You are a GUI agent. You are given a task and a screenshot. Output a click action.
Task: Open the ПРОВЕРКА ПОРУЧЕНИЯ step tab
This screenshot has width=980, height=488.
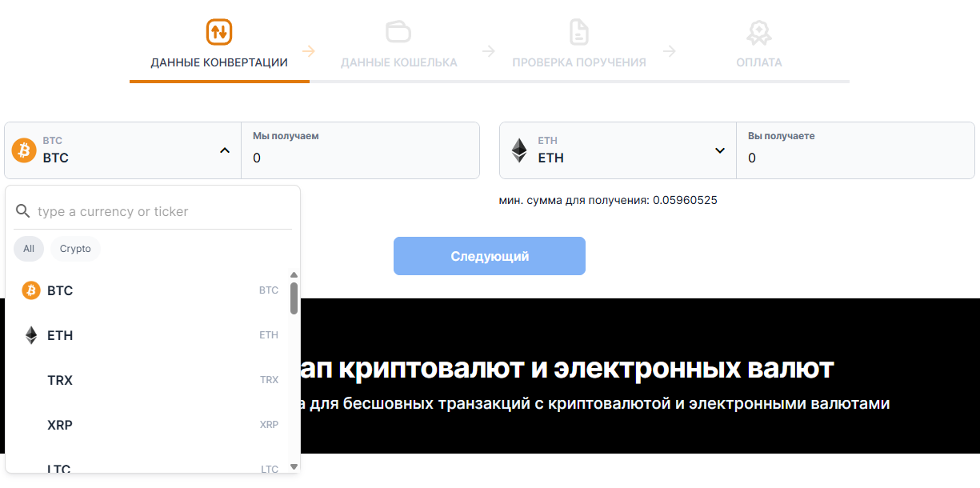coord(579,62)
